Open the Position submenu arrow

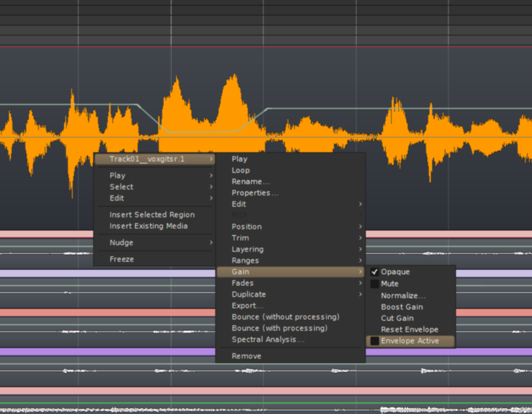360,227
